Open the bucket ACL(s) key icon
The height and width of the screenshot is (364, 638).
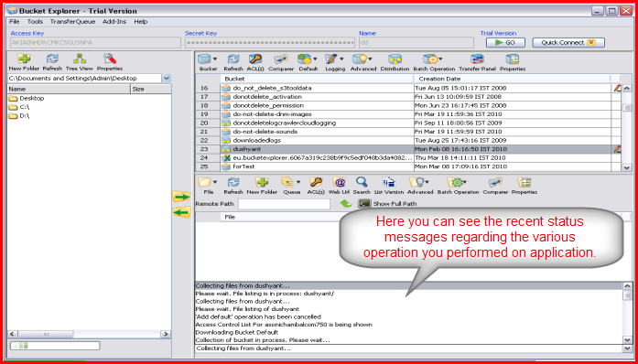255,59
